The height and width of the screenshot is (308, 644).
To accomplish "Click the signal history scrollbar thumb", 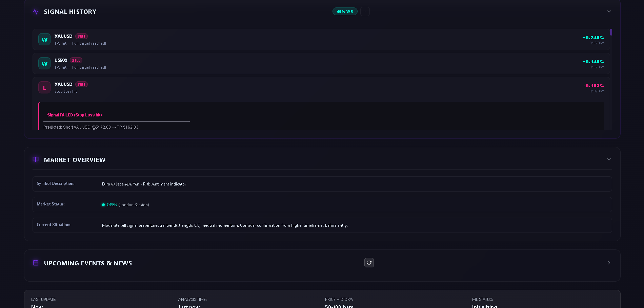I will [x=611, y=32].
